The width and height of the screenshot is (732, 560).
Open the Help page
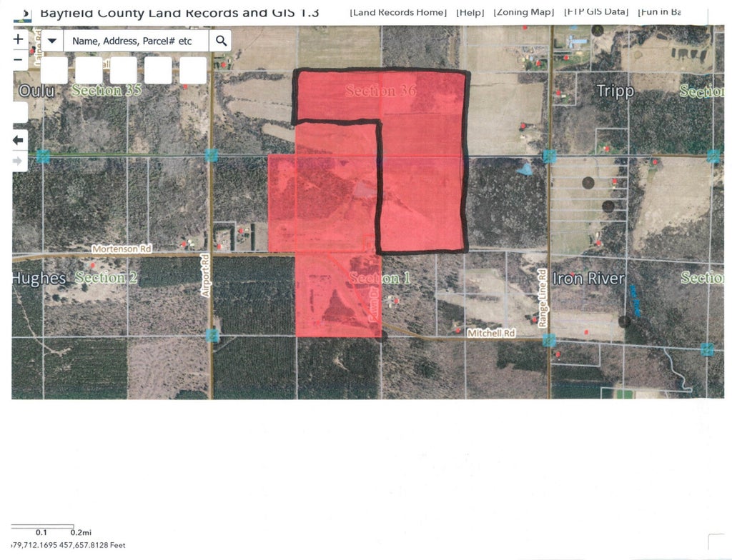click(470, 12)
